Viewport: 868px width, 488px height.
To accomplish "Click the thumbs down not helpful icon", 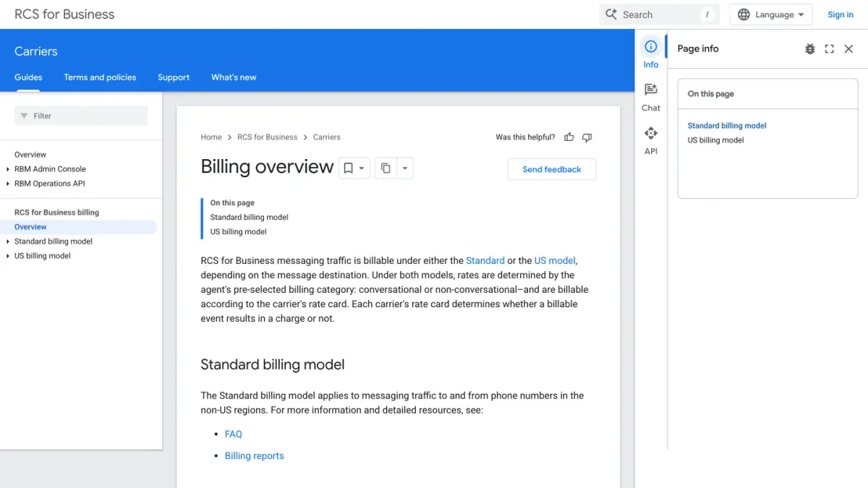I will [x=587, y=137].
